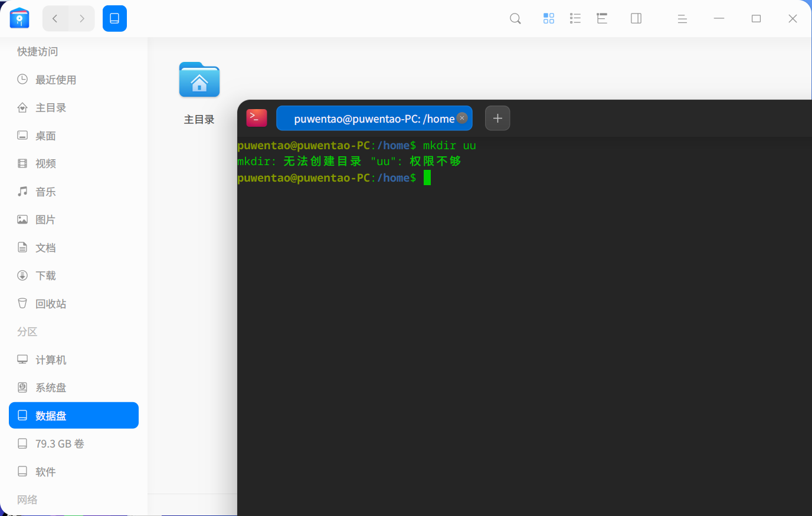812x516 pixels.
Task: Maximize the file manager window
Action: 756,19
